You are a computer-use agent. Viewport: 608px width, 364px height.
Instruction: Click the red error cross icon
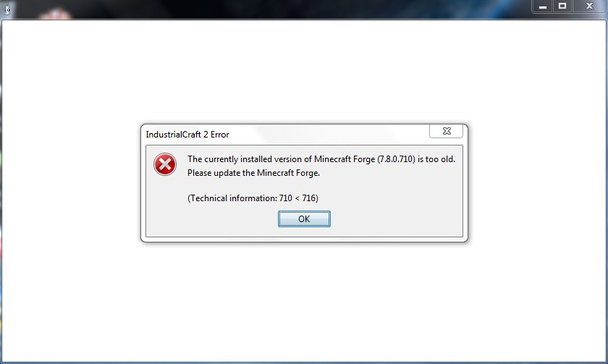(165, 164)
